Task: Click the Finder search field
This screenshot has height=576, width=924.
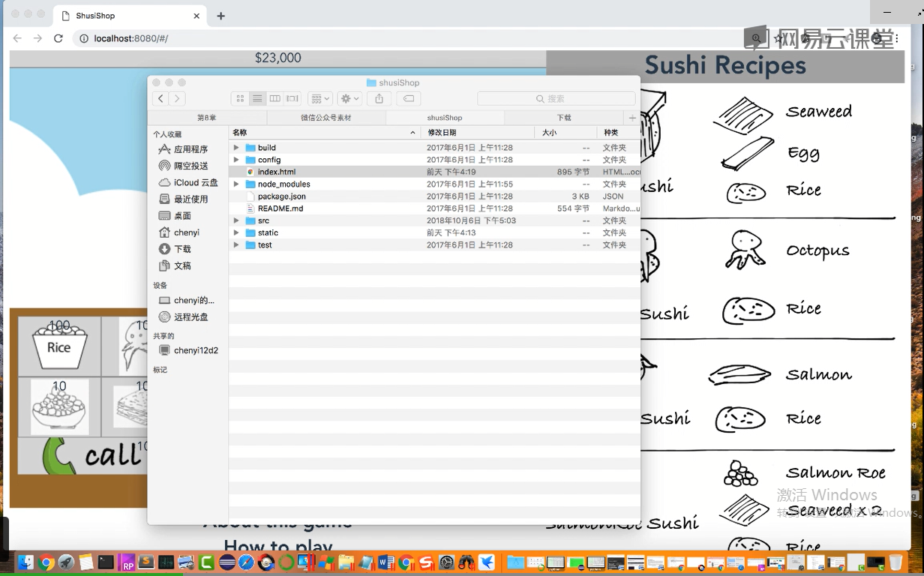Action: point(556,99)
